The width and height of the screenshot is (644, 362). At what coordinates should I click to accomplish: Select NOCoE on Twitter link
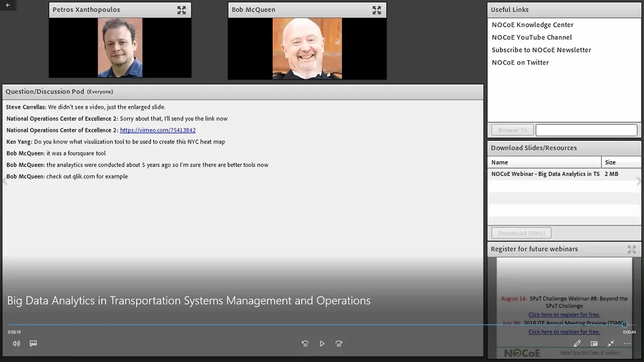click(520, 62)
